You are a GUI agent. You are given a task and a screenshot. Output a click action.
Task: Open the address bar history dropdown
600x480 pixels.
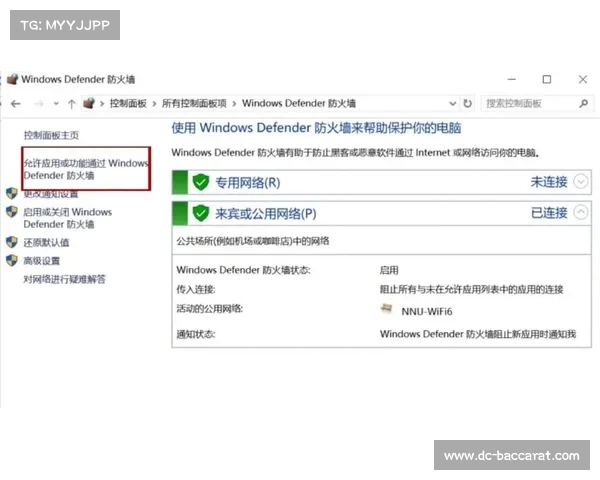(453, 104)
